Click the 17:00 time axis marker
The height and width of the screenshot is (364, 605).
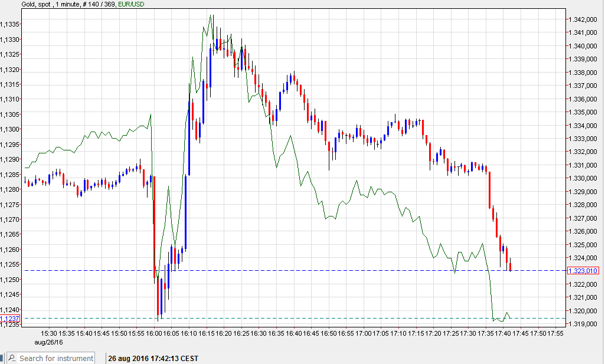(363, 333)
